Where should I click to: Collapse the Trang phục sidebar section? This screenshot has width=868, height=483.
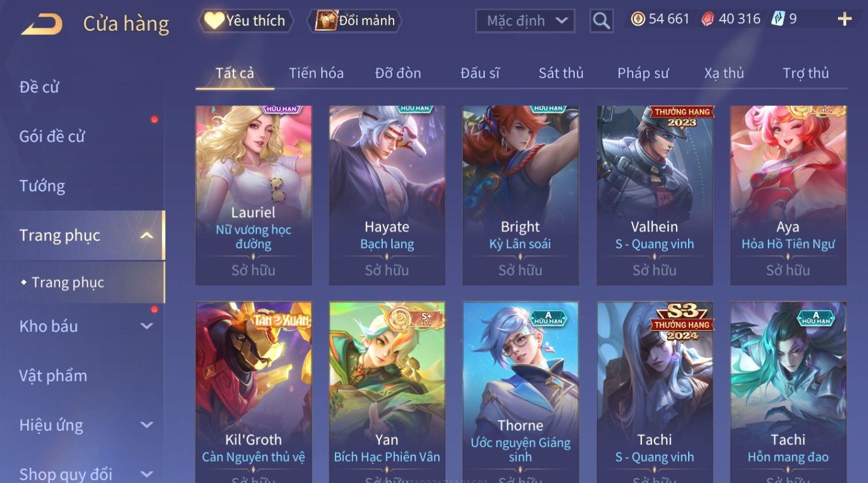tap(147, 235)
